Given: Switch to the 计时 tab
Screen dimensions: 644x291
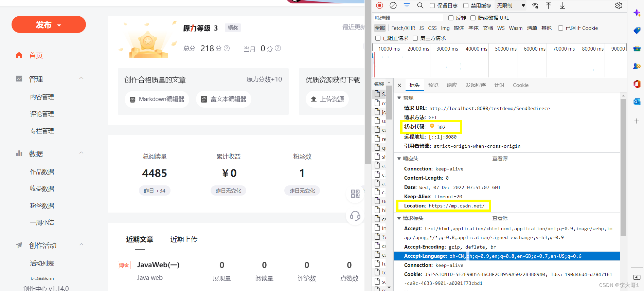Looking at the screenshot, I should tap(499, 85).
